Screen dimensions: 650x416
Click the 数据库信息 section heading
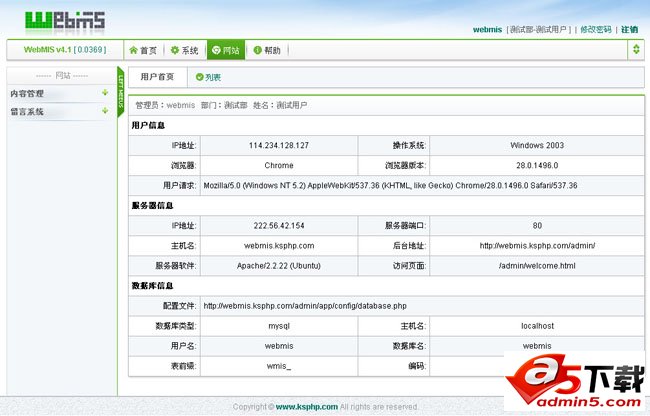point(152,286)
